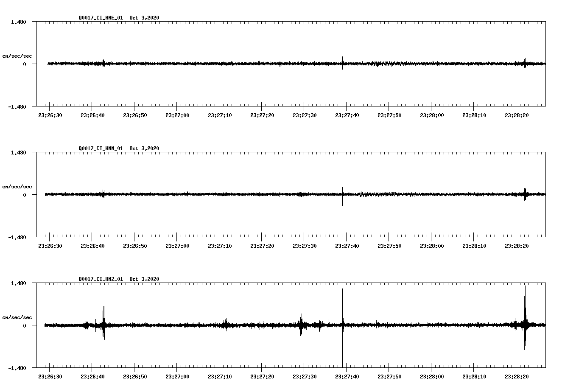Screen dimensions: 576x392
Task: Click the -1.480 lower amplitude label on the middle plot
Action: coord(18,238)
